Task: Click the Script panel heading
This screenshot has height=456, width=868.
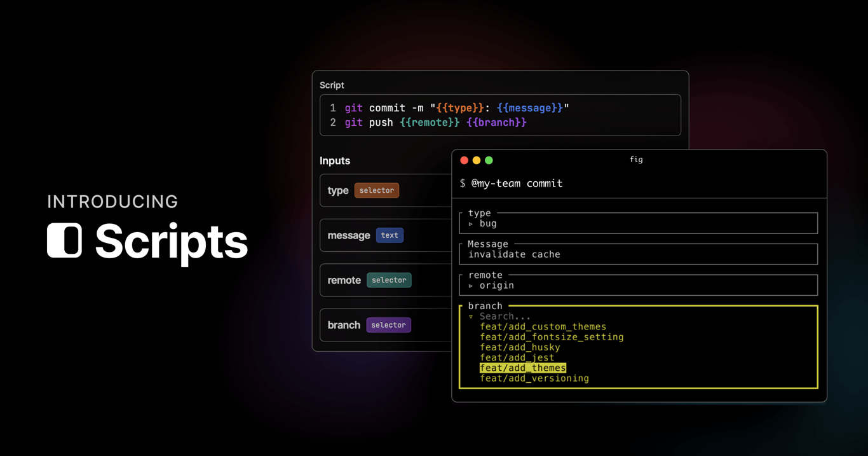Action: pyautogui.click(x=331, y=85)
